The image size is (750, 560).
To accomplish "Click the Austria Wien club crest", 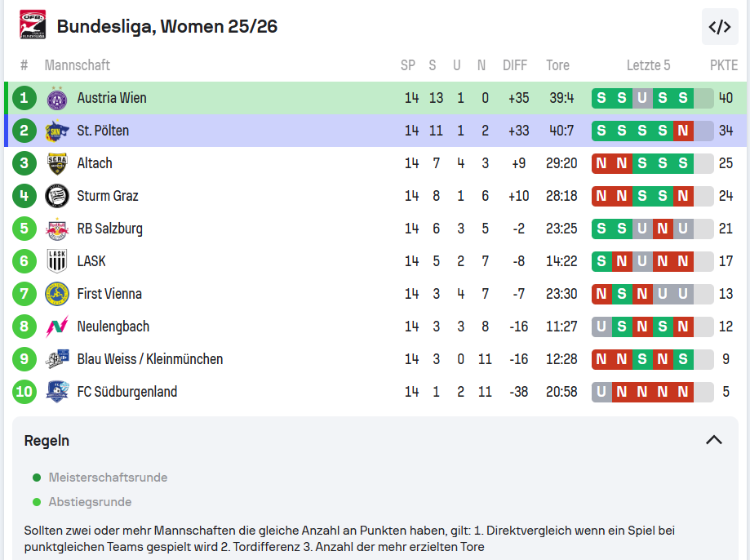I will coord(57,99).
